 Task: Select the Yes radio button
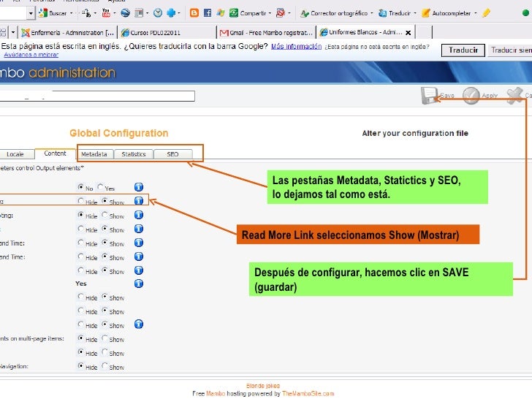pos(100,187)
